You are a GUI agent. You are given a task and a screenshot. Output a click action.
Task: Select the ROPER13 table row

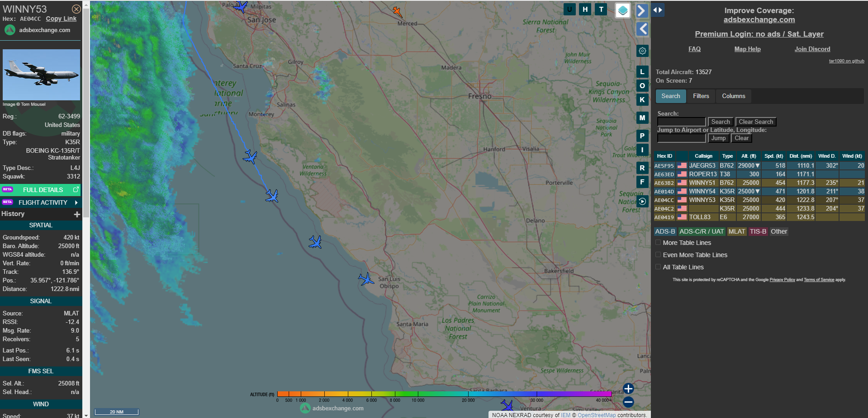pyautogui.click(x=759, y=174)
